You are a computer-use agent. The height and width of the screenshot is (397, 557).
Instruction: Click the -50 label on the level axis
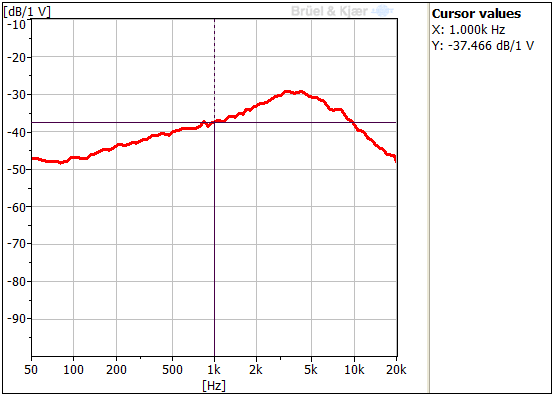pos(17,170)
